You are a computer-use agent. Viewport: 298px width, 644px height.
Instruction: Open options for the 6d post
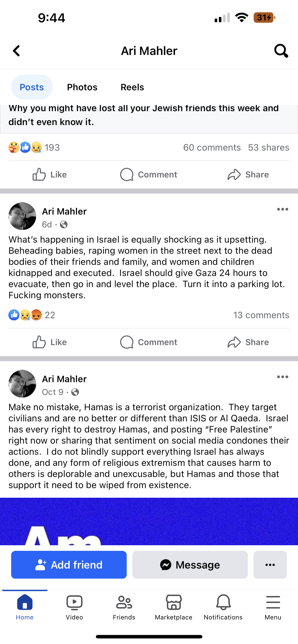pos(282,210)
